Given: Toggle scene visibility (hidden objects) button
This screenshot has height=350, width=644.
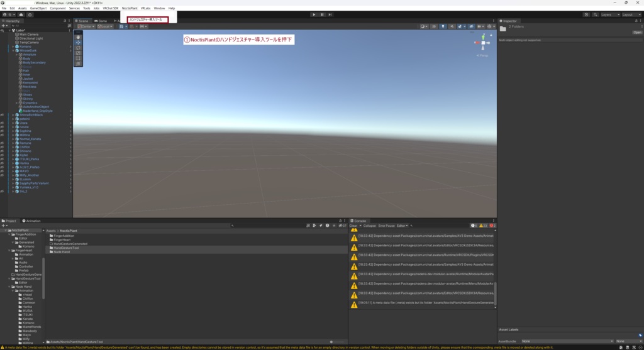Looking at the screenshot, I should (471, 26).
